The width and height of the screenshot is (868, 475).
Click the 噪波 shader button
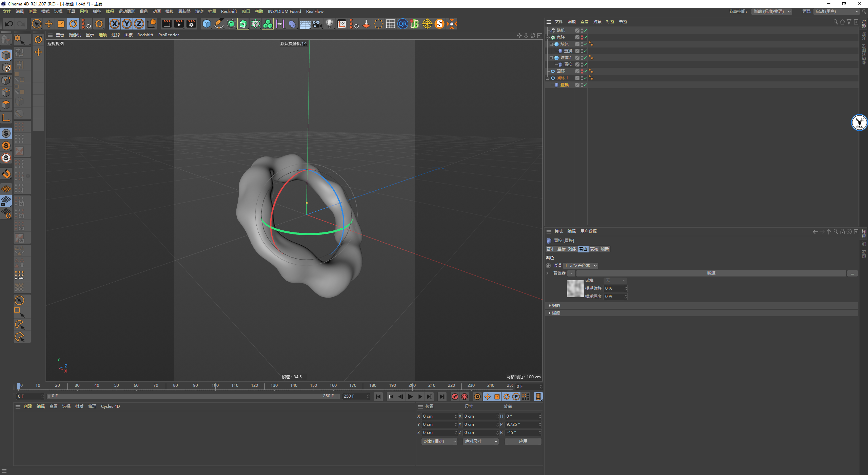711,273
